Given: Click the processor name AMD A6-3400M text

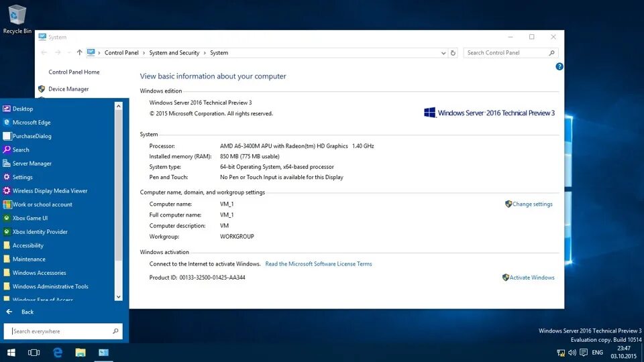Looking at the screenshot, I should [297, 146].
